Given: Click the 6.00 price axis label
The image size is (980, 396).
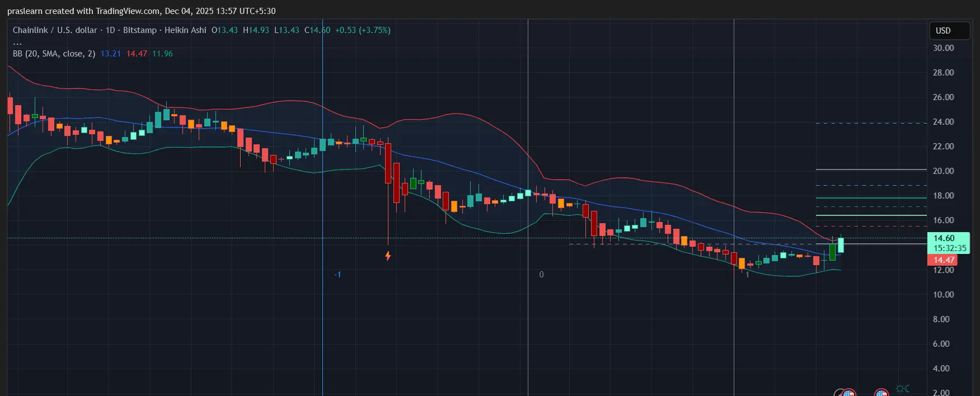Looking at the screenshot, I should tap(941, 344).
